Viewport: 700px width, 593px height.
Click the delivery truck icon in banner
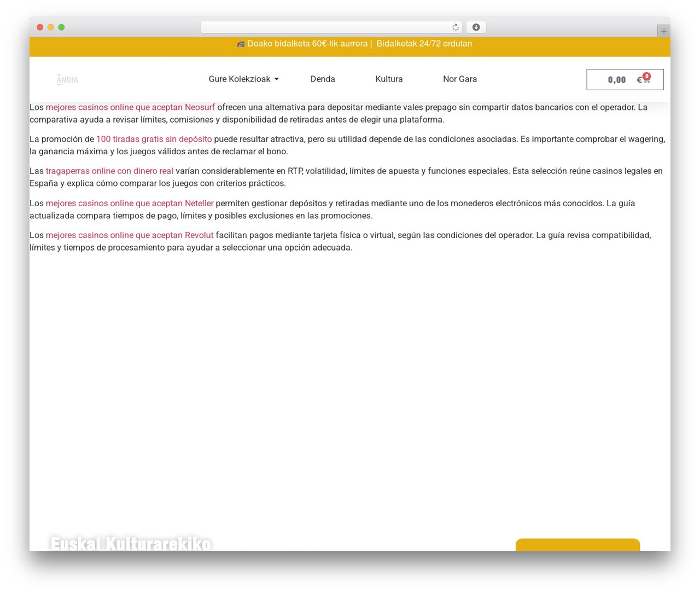(241, 44)
